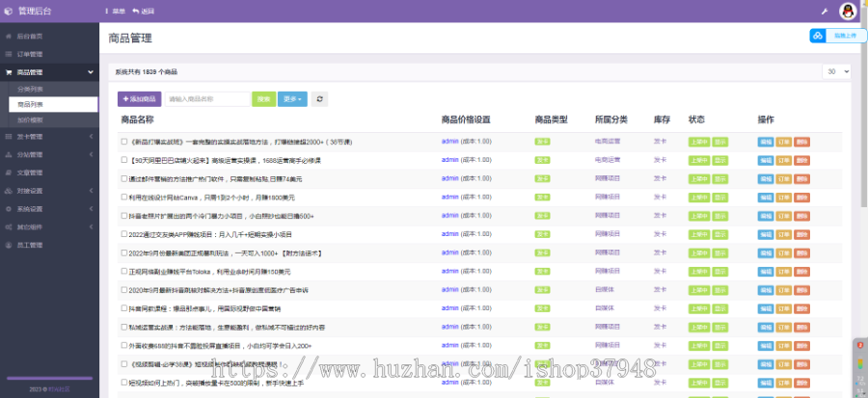Click the 后台首页 home icon in sidebar
Viewport: 868px width, 398px height.
[x=8, y=37]
